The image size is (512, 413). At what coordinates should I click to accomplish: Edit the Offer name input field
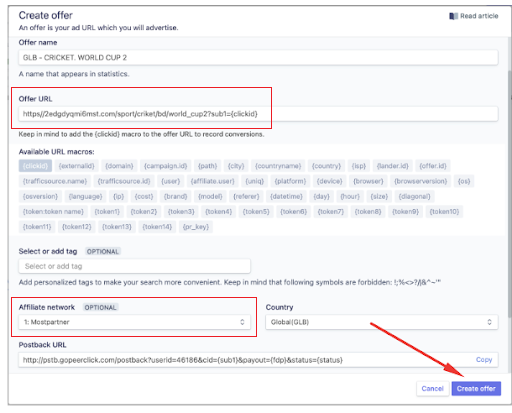click(258, 58)
